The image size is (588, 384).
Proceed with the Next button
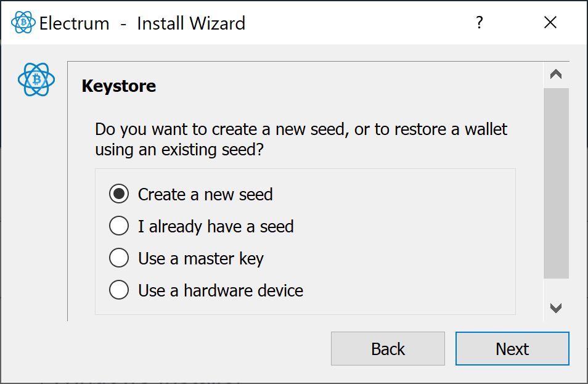pyautogui.click(x=512, y=349)
